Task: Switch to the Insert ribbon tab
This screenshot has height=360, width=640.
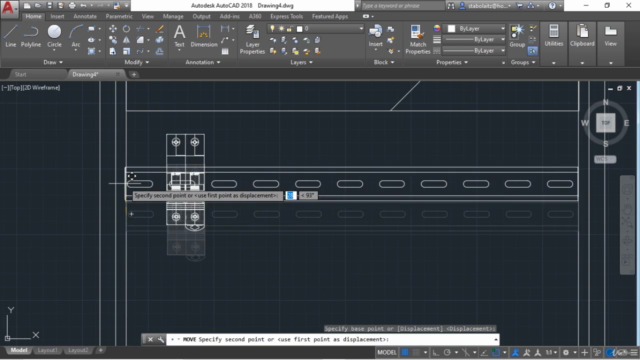Action: [57, 16]
